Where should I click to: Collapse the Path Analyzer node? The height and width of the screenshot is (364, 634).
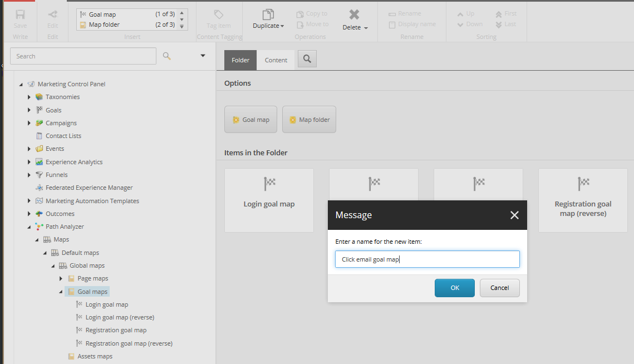29,227
